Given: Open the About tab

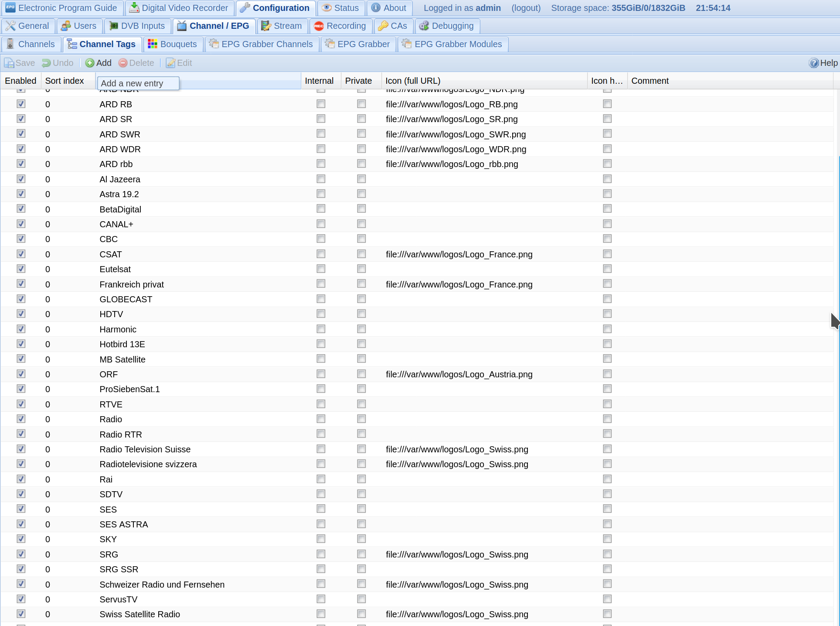Looking at the screenshot, I should pos(389,8).
